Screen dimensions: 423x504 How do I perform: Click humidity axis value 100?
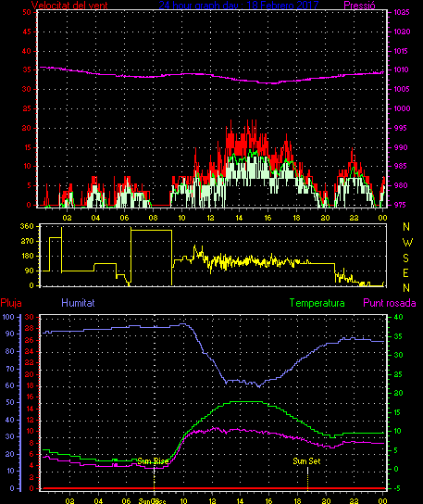click(8, 317)
